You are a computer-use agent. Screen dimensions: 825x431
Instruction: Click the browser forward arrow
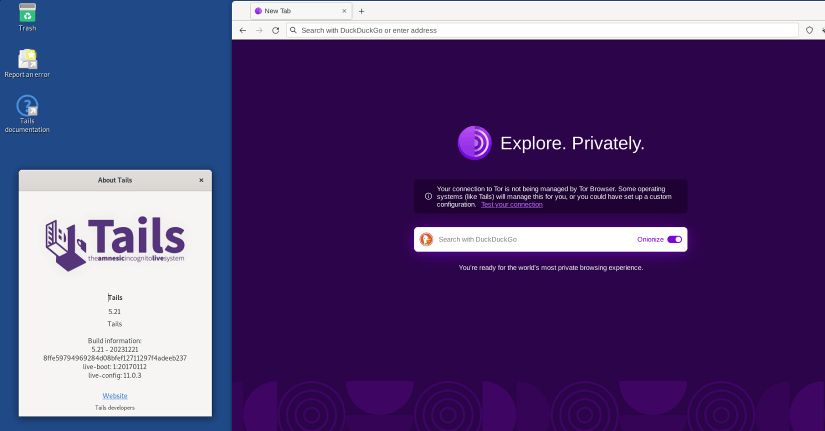tap(259, 31)
